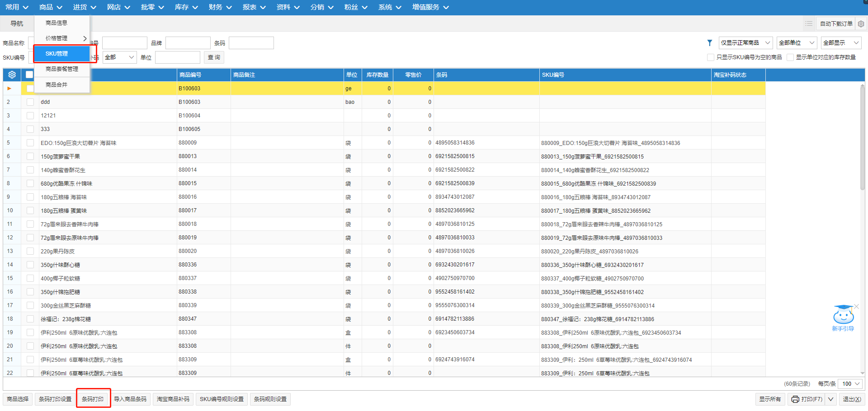Click the 淘宝商品补码 button
Viewport: 868px width, 411px height.
click(x=173, y=399)
